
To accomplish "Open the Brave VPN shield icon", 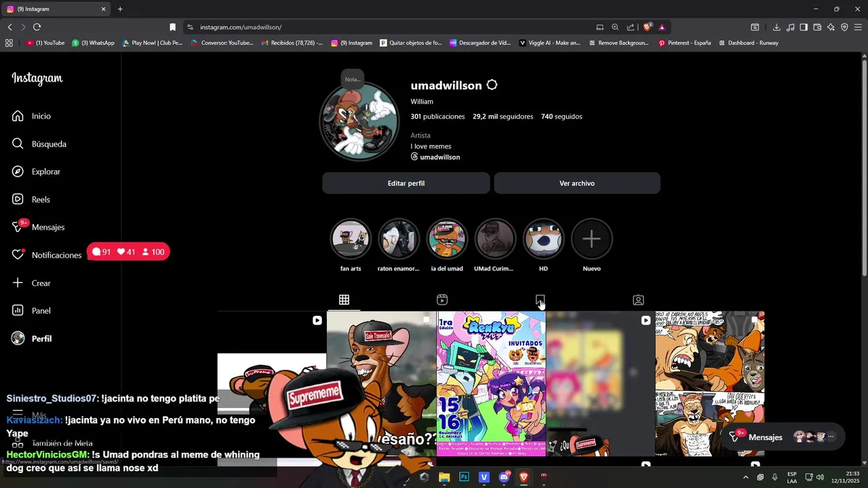I will tap(844, 27).
